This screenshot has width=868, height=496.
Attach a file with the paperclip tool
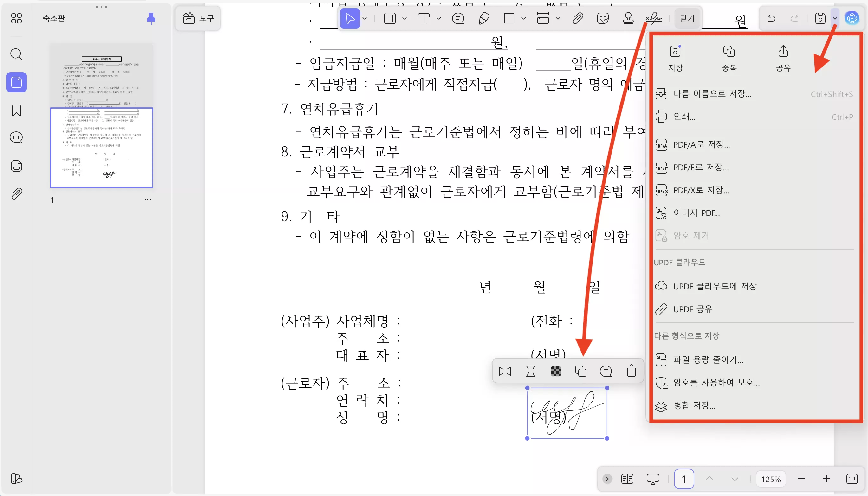pos(577,19)
